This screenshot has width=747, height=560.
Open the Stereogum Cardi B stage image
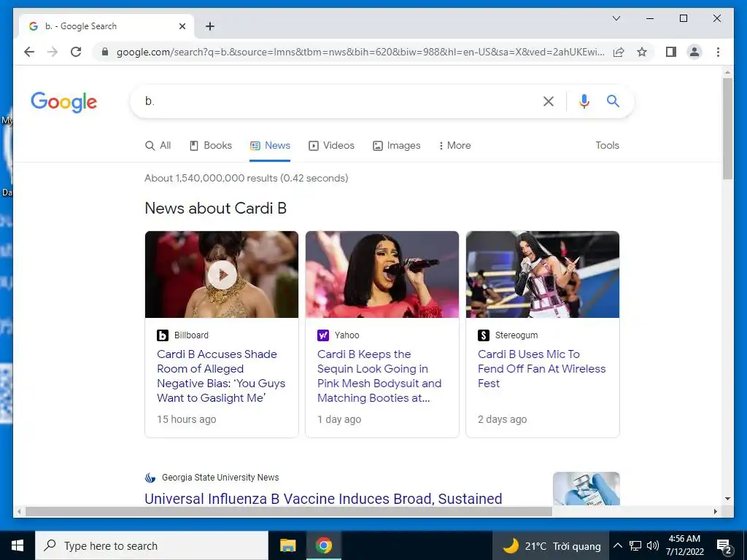(x=543, y=274)
